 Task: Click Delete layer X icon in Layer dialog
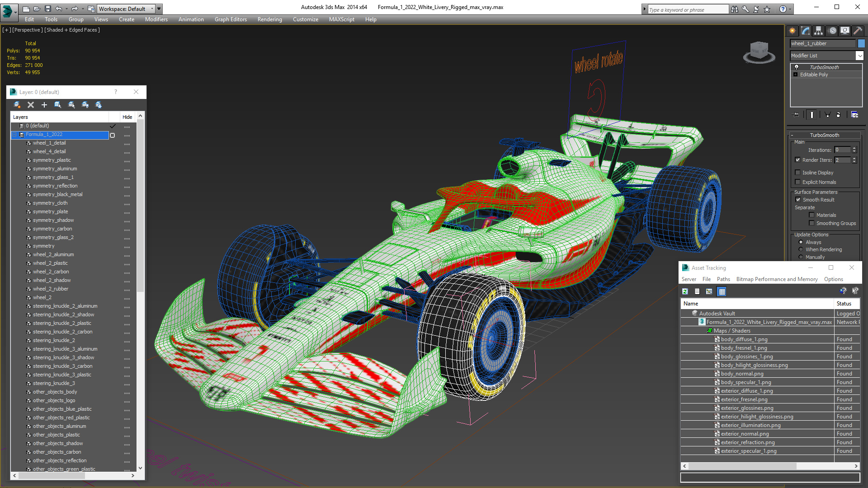pyautogui.click(x=31, y=105)
